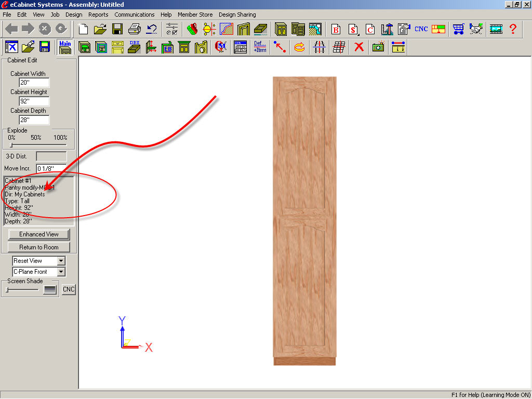Click the 'Type: Tall' info line
Image resolution: width=532 pixels, height=399 pixels.
tap(17, 201)
